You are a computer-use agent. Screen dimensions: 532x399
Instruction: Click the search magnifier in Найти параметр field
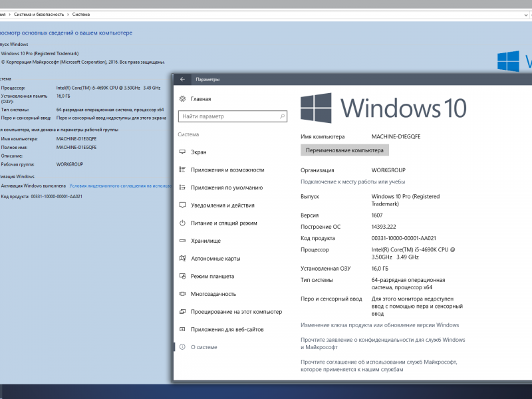[282, 116]
